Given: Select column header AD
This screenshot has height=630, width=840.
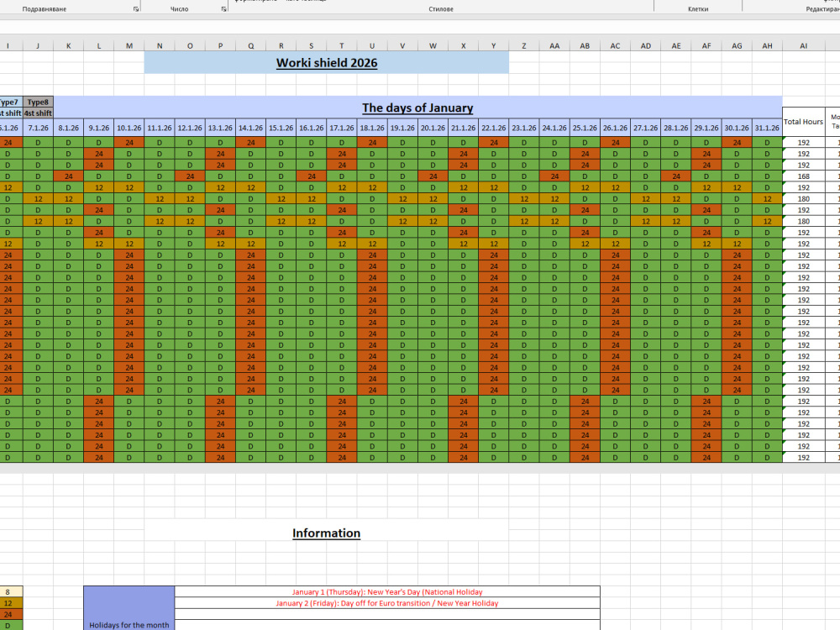Looking at the screenshot, I should point(645,46).
